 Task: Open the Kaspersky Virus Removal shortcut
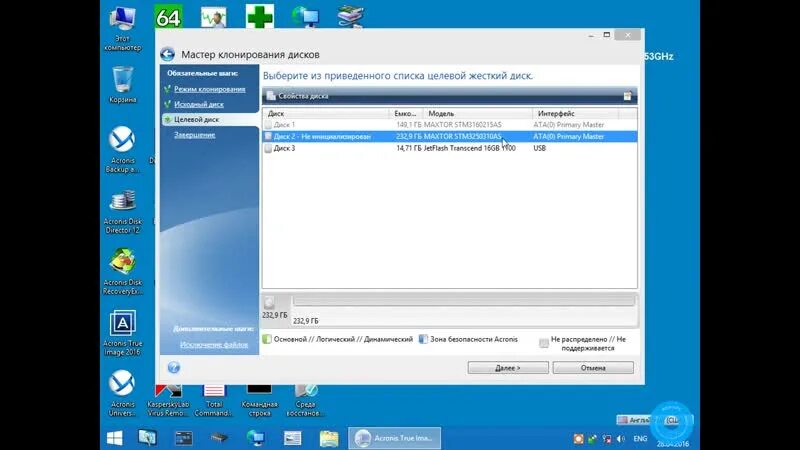[168, 401]
